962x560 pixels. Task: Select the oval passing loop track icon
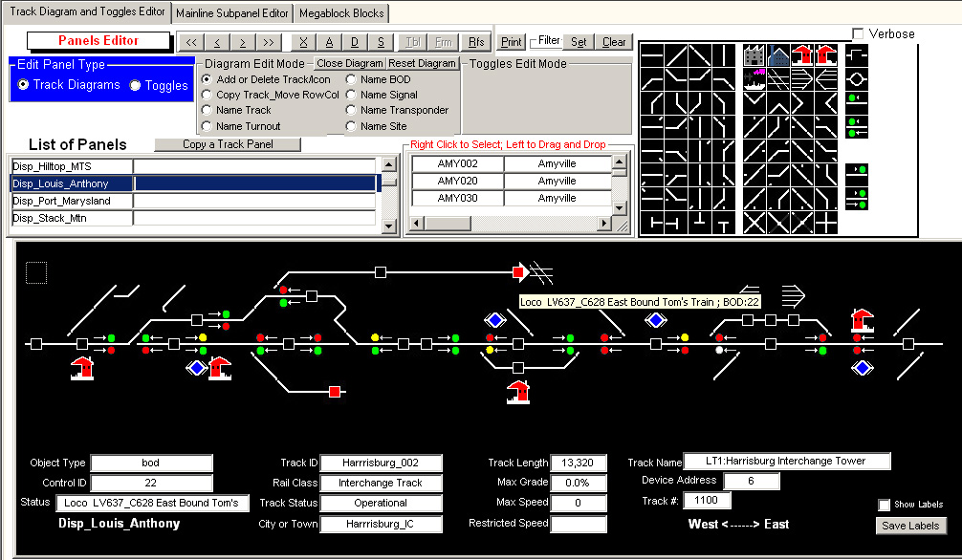857,78
